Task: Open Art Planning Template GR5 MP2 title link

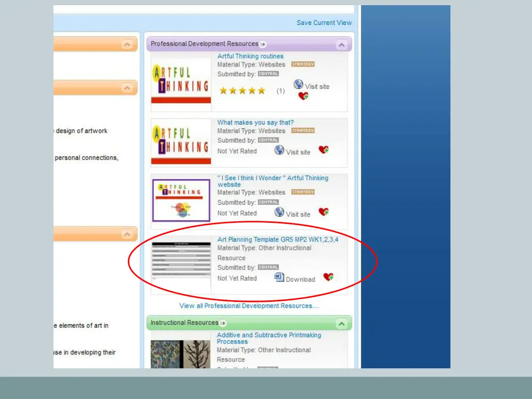Action: click(278, 240)
